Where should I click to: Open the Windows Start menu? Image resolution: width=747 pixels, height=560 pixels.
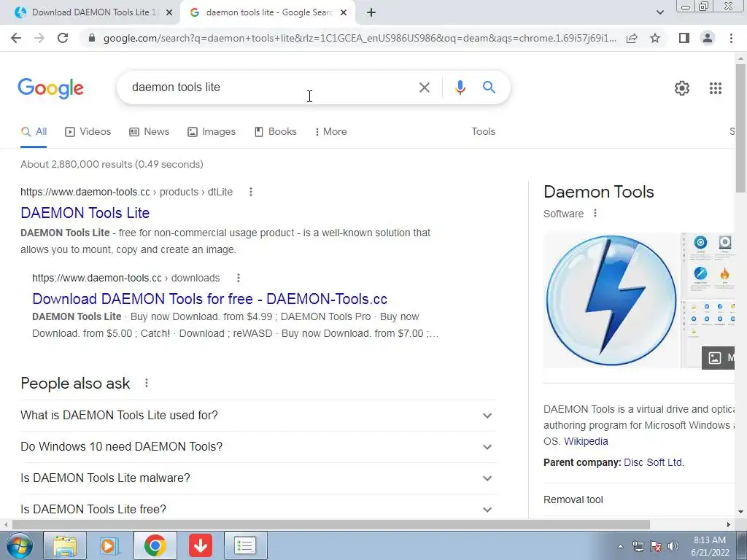19,545
